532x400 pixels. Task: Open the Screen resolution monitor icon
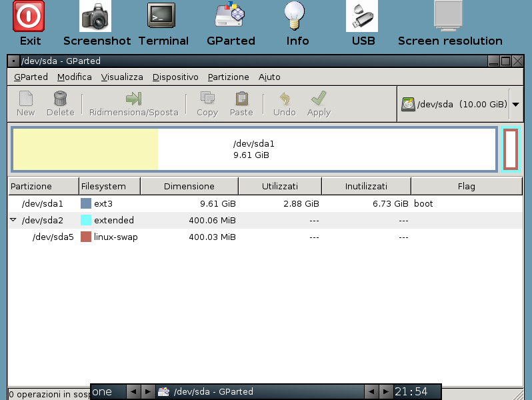click(x=448, y=16)
